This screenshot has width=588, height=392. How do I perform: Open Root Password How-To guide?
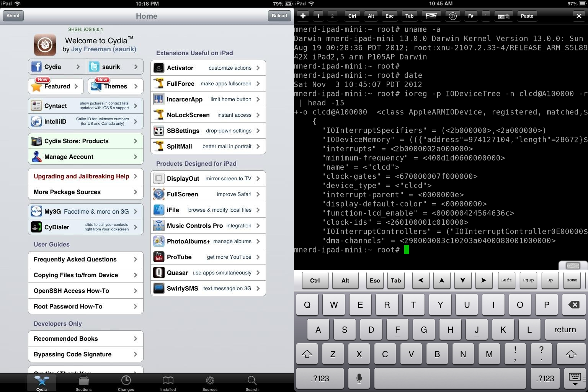(x=86, y=307)
